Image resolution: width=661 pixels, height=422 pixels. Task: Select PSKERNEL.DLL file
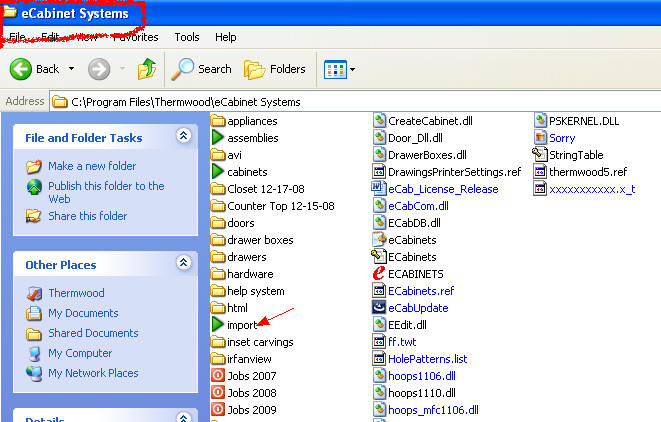coord(576,121)
